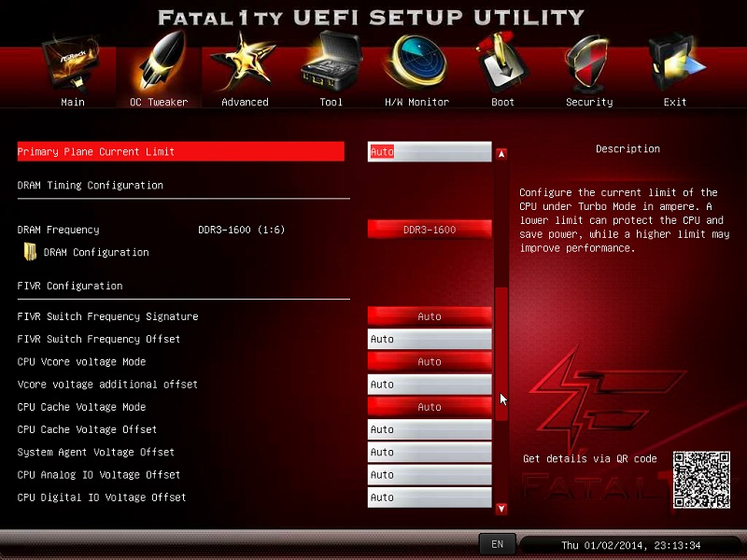Click System Agent Voltage Offset field

tap(430, 452)
